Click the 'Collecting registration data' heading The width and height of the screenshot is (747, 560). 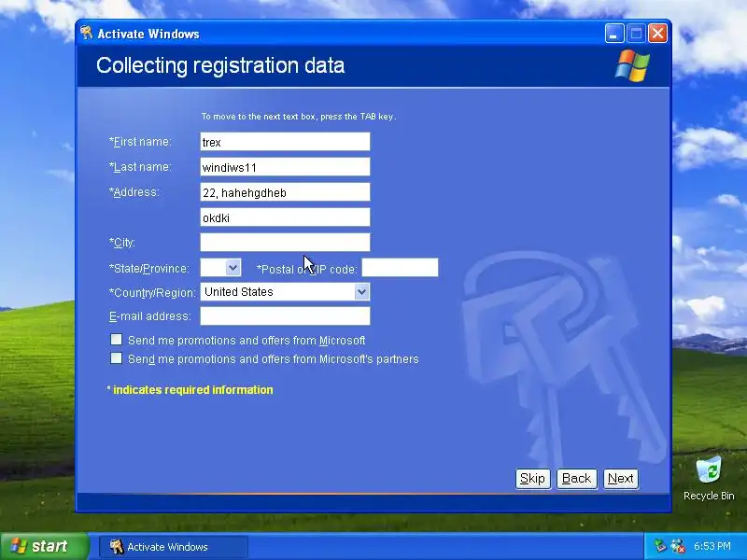pyautogui.click(x=220, y=65)
